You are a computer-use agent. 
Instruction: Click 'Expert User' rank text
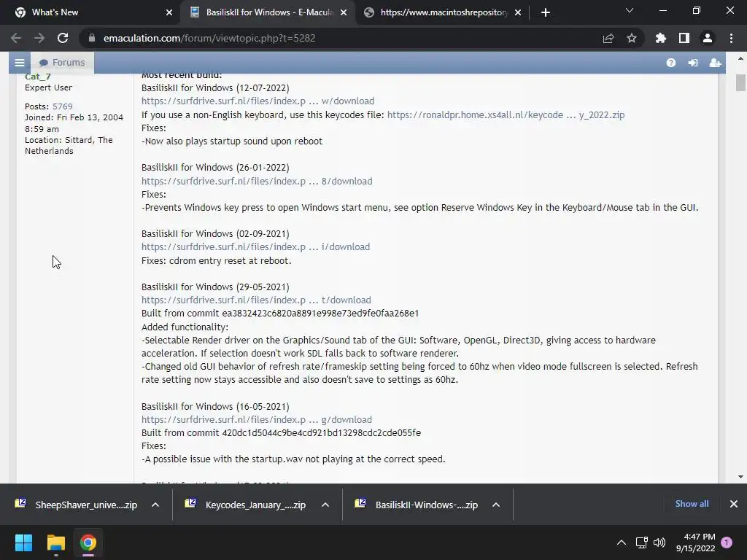[49, 87]
